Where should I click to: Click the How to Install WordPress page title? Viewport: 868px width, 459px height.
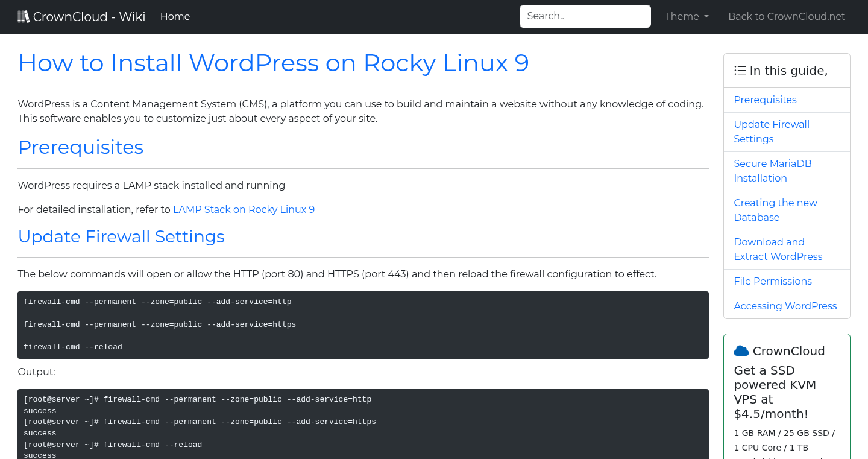pyautogui.click(x=274, y=63)
